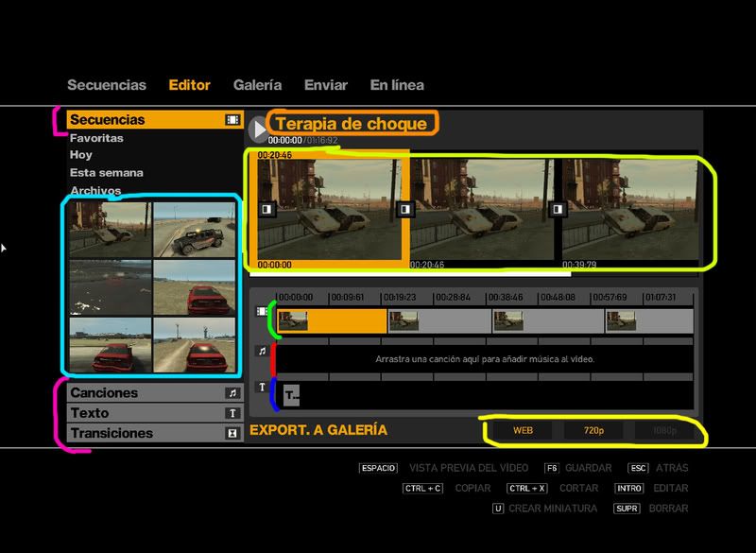Click the transition icon on Transiciones header
This screenshot has width=756, height=553.
tap(232, 434)
